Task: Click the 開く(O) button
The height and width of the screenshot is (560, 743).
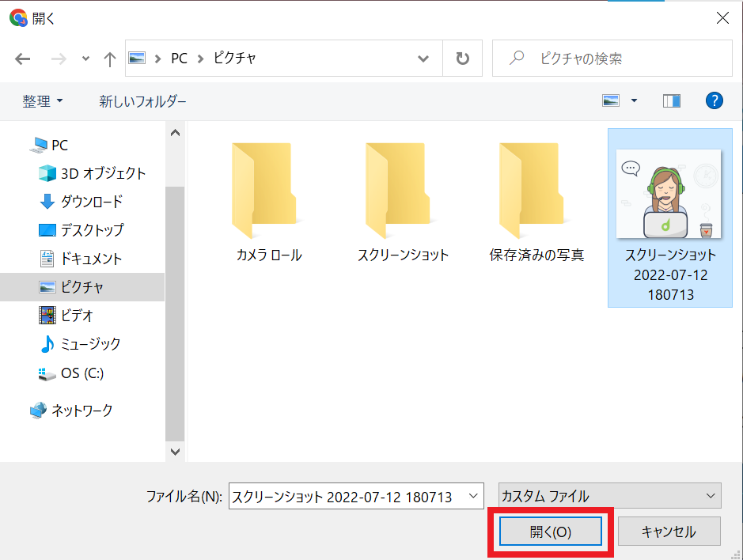Action: [551, 532]
